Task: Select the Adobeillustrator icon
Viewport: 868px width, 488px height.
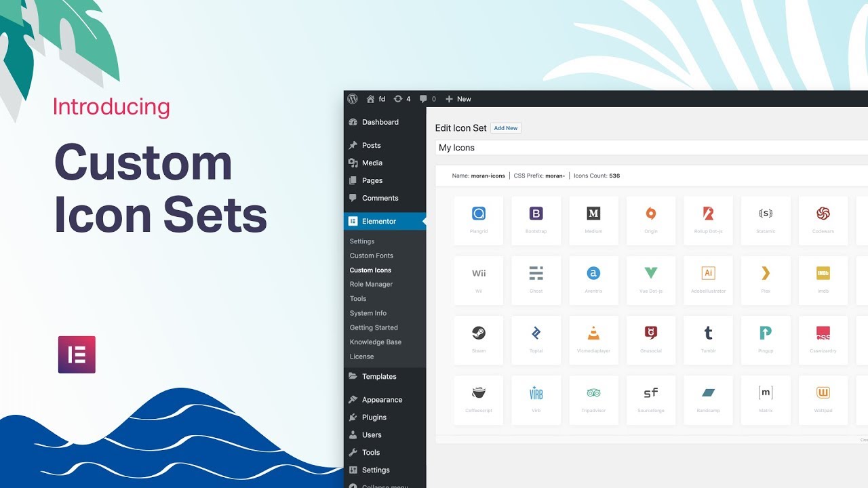Action: point(708,280)
